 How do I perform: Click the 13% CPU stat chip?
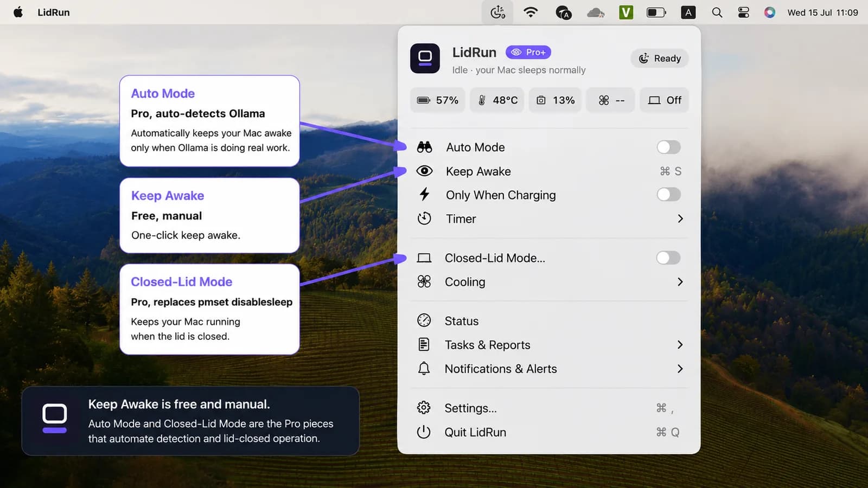pos(555,100)
